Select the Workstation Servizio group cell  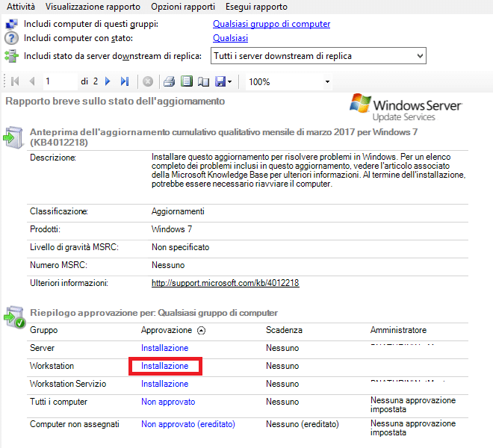pos(68,384)
